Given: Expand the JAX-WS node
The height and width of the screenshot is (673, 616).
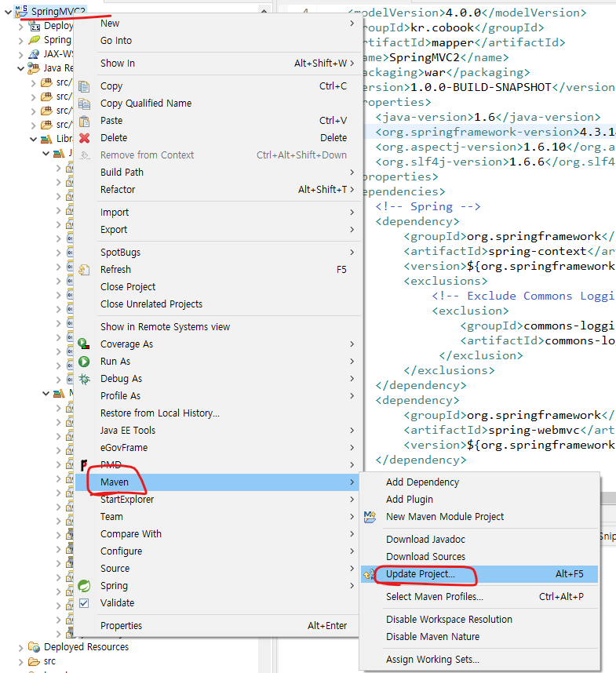Looking at the screenshot, I should click(21, 54).
